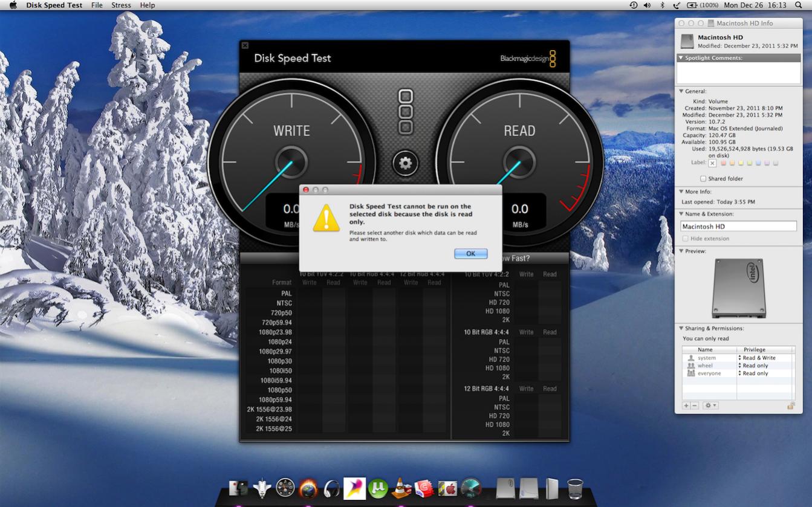Open the colorful arrow app in Dock

coord(354,488)
